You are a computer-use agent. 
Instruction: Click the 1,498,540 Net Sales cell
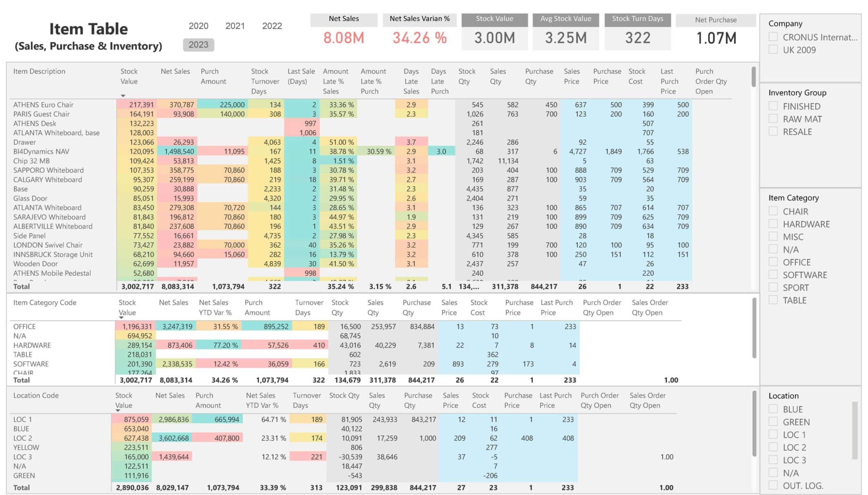(177, 151)
